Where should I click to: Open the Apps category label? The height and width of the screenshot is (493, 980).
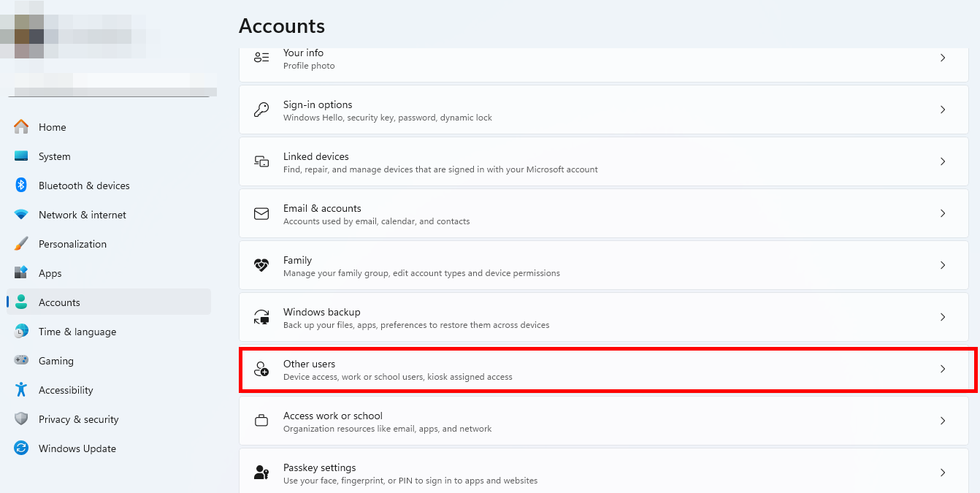50,273
